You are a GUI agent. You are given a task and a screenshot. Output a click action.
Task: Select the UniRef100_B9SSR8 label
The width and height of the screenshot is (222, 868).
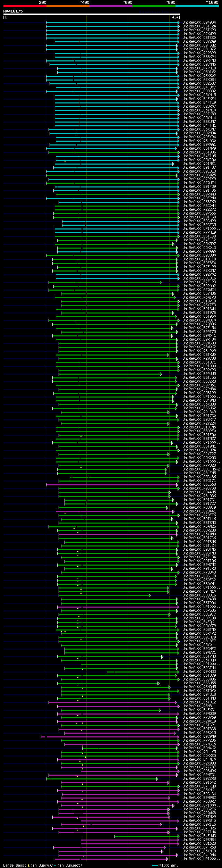pos(199,778)
